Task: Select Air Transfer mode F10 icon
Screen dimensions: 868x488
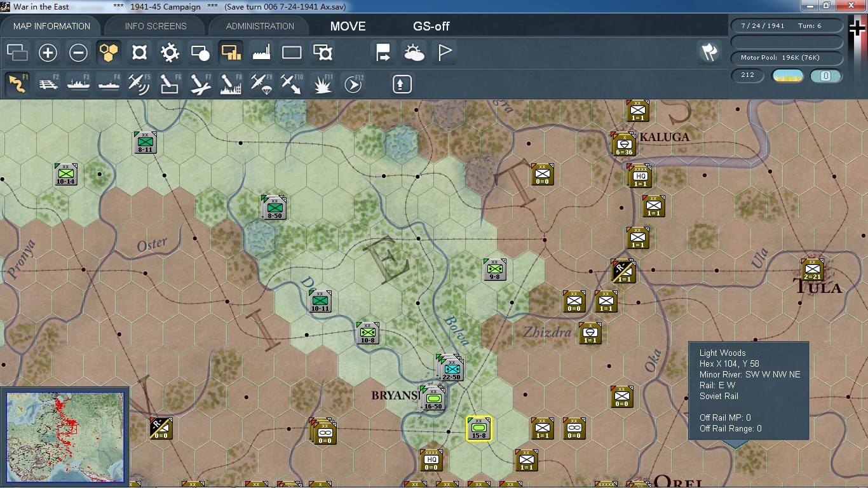Action: [x=292, y=84]
